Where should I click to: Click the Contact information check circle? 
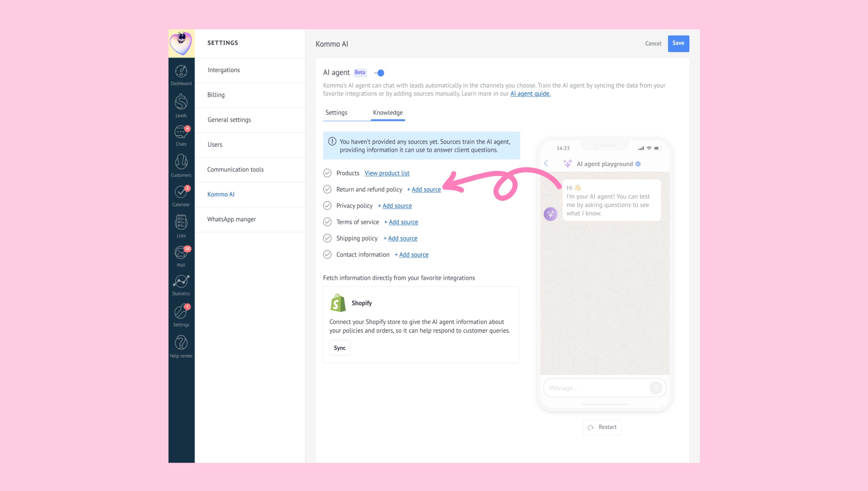click(327, 254)
